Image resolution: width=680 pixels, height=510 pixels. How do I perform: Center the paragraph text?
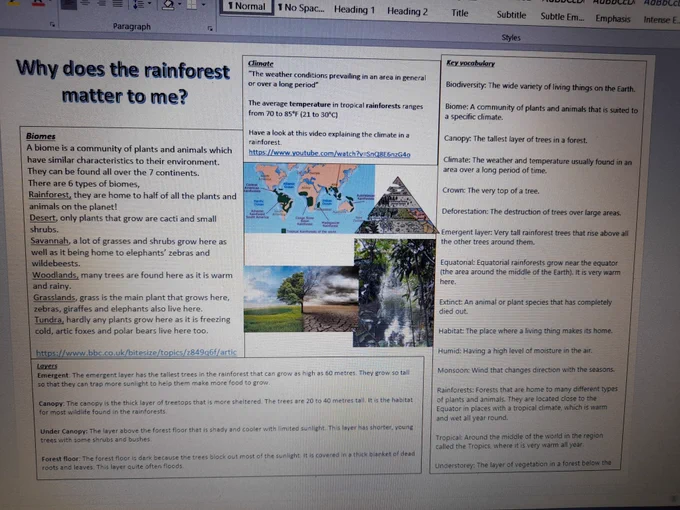85,3
